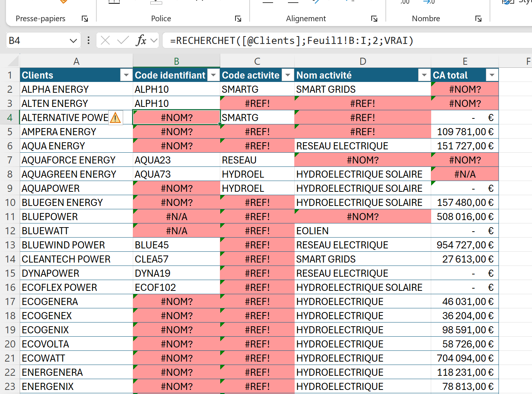Open the Alignement settings dialog launcher

374,19
